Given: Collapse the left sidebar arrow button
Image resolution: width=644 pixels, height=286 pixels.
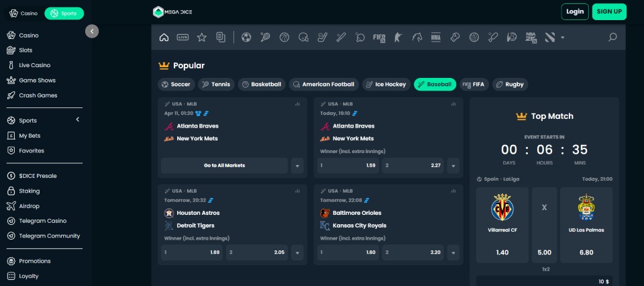Looking at the screenshot, I should point(92,32).
